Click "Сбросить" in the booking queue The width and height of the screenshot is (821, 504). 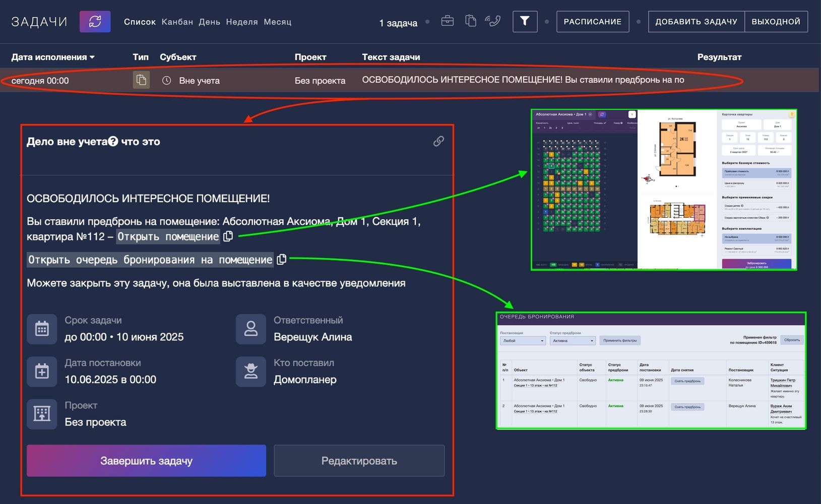coord(792,340)
